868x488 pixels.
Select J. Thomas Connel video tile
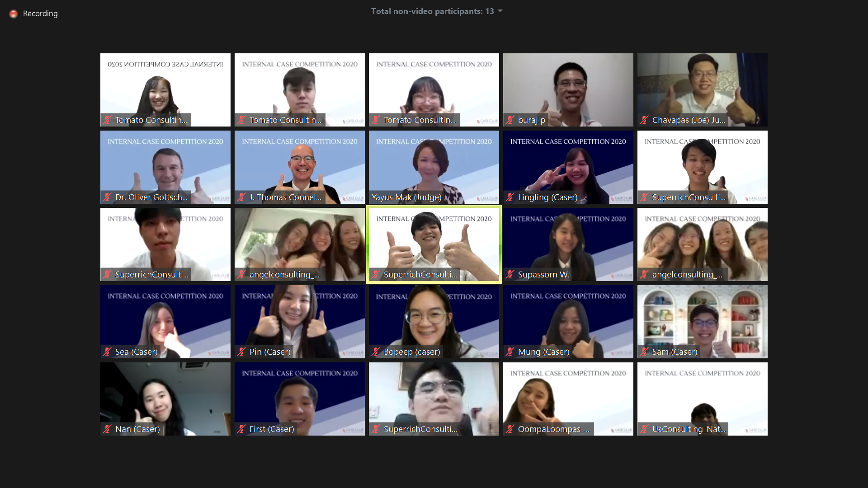point(299,167)
